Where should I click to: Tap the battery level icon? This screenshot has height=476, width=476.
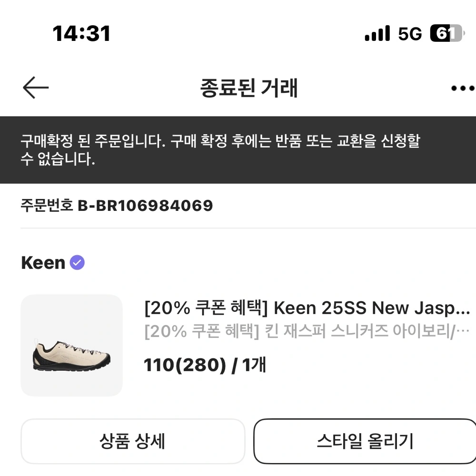(x=446, y=33)
